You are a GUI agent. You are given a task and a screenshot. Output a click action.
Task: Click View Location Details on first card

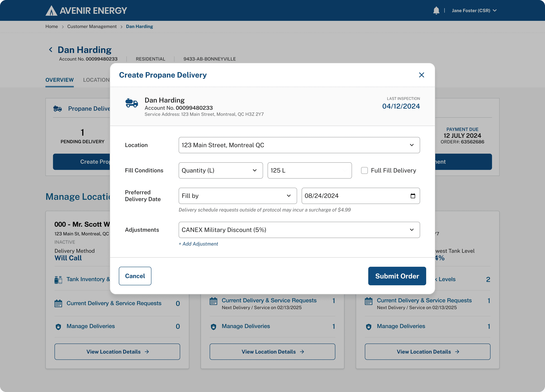click(117, 352)
